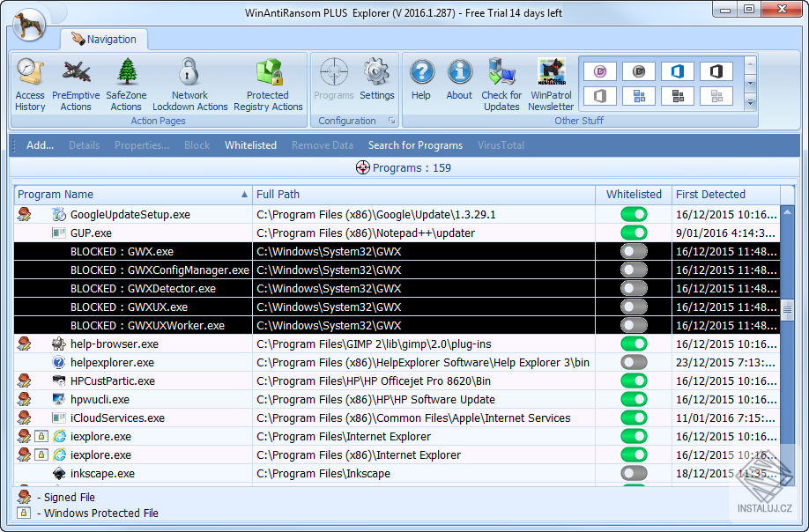The width and height of the screenshot is (809, 532).
Task: Expand the Configuration group dialog launcher
Action: (x=391, y=121)
